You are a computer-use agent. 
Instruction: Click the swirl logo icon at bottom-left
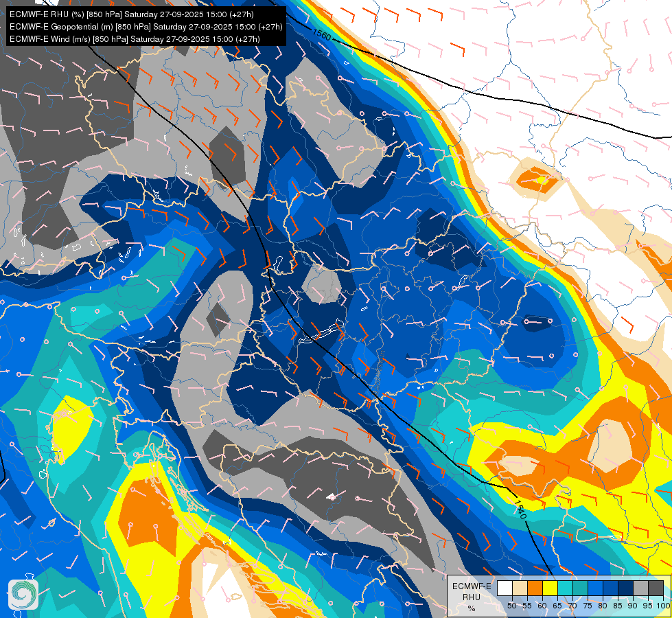(23, 595)
